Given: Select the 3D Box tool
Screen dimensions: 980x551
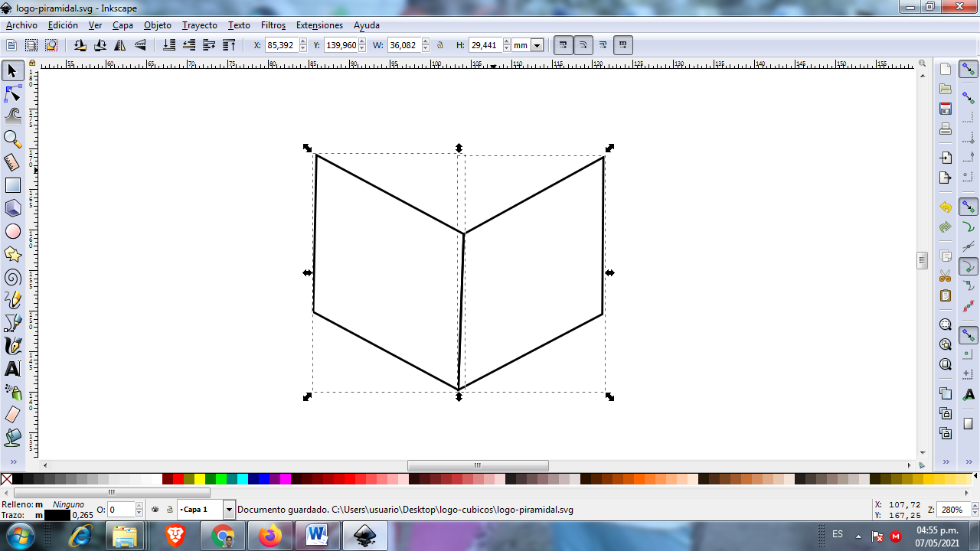Looking at the screenshot, I should 12,208.
